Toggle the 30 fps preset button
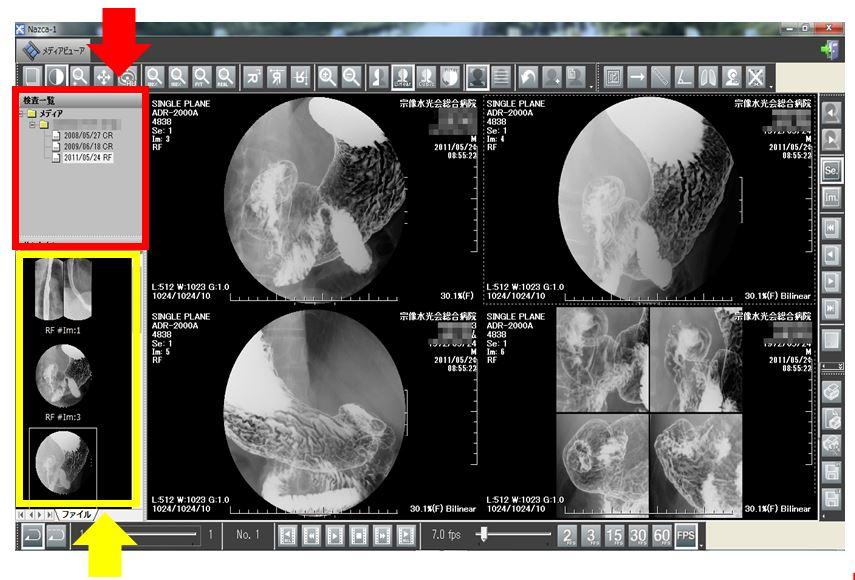Screen dimensions: 855x580 coord(637,535)
